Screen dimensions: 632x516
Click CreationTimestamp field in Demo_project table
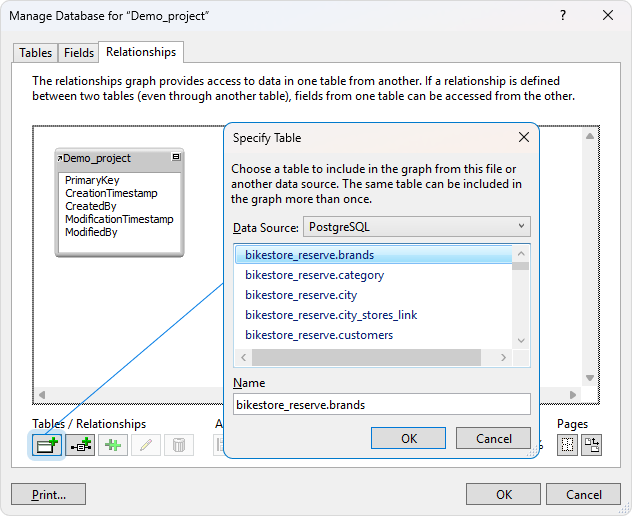point(111,193)
